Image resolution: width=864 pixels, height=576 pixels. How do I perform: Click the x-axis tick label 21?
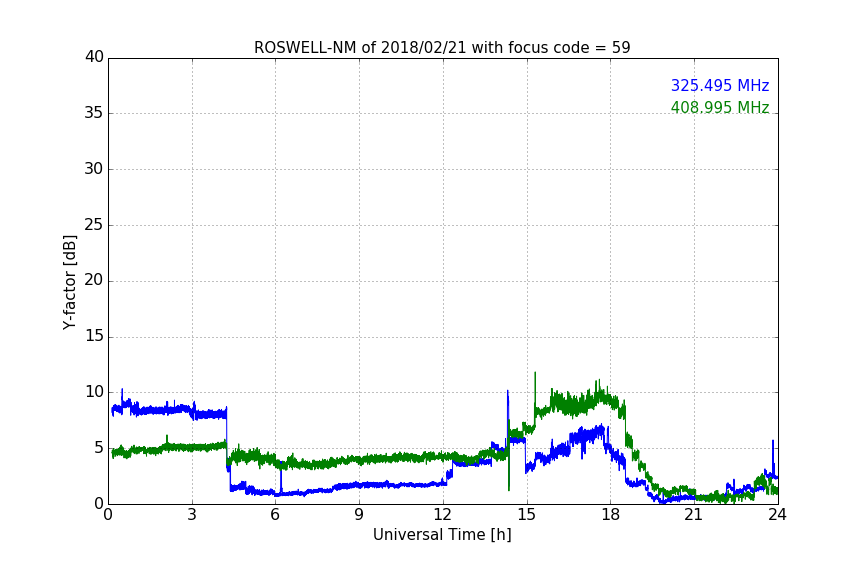(694, 515)
